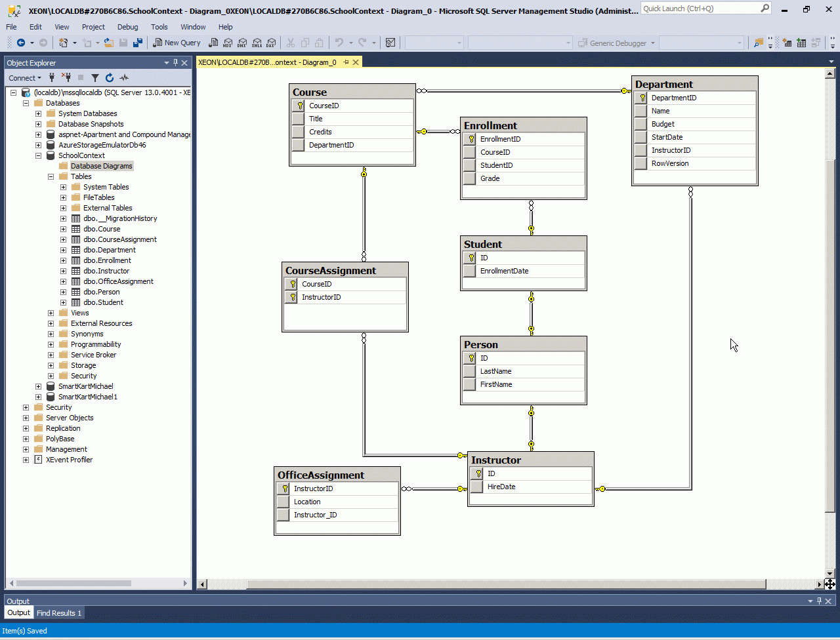Open a new DAX query
The width and height of the screenshot is (840, 640).
click(x=271, y=43)
